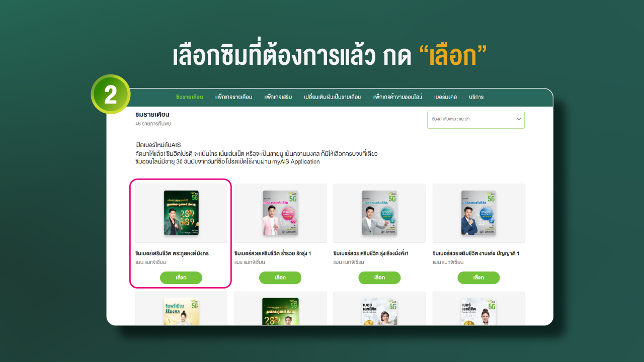Open เปลี่ยนเติมเงินเป็นรายเดือน menu item
The height and width of the screenshot is (362, 644).
pyautogui.click(x=333, y=97)
